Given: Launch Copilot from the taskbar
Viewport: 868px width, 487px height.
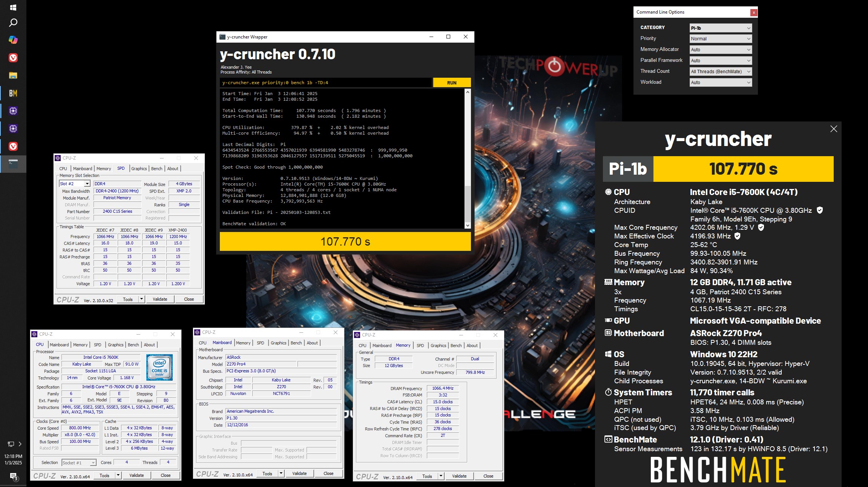Looking at the screenshot, I should (x=13, y=40).
